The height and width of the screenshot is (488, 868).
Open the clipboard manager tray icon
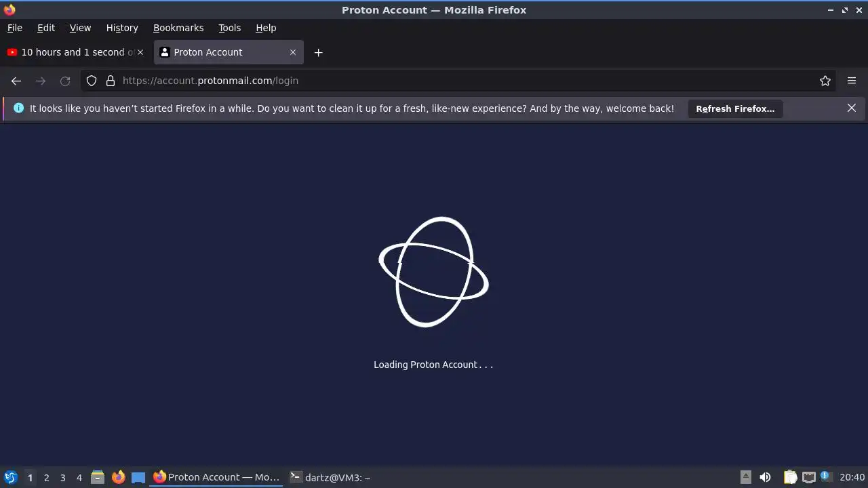(x=791, y=477)
